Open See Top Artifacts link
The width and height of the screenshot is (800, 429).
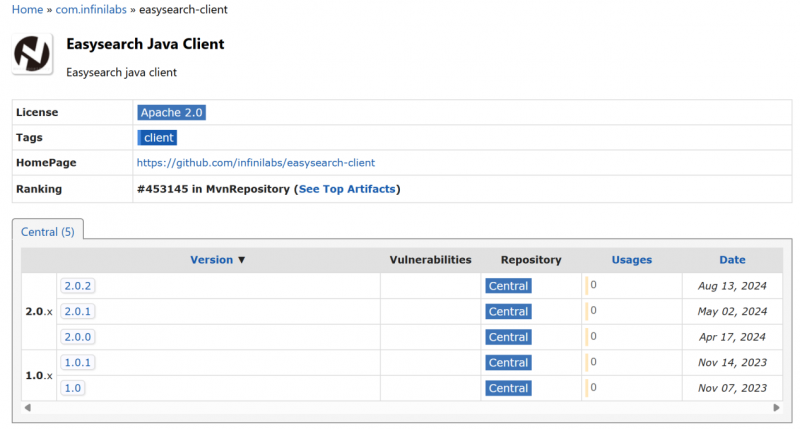pos(346,189)
